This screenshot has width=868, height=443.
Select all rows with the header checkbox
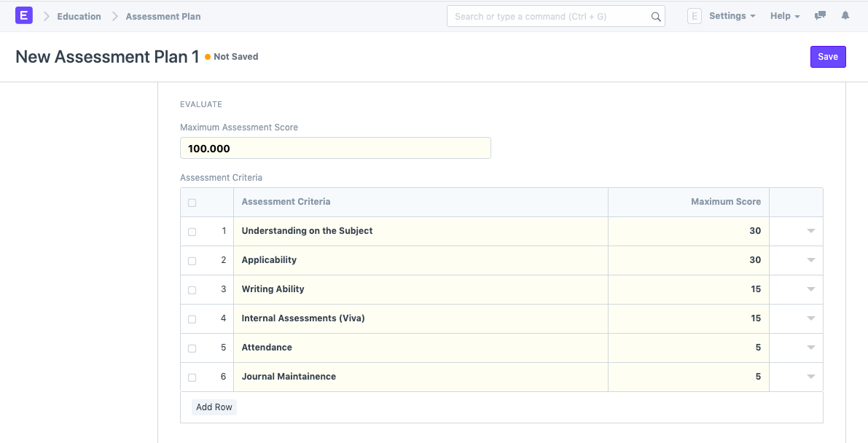(x=192, y=202)
